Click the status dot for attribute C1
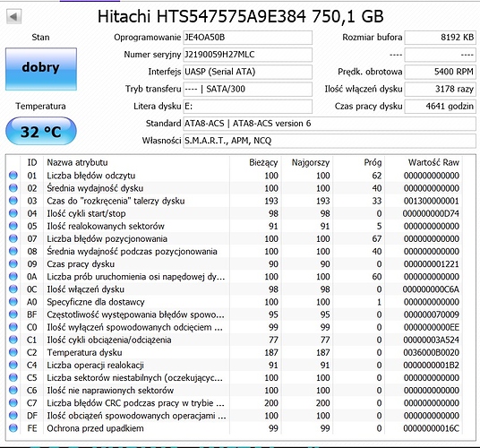Image resolution: width=480 pixels, height=448 pixels. coord(13,340)
